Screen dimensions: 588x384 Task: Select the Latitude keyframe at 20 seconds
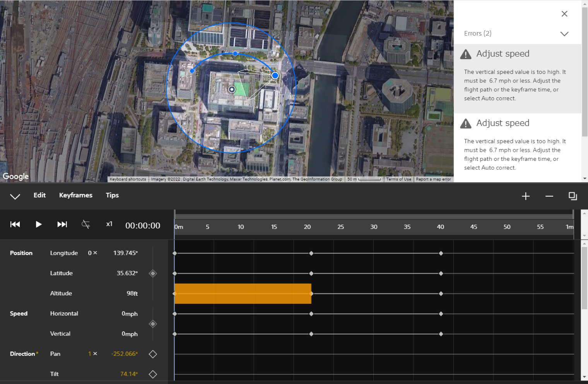point(311,273)
